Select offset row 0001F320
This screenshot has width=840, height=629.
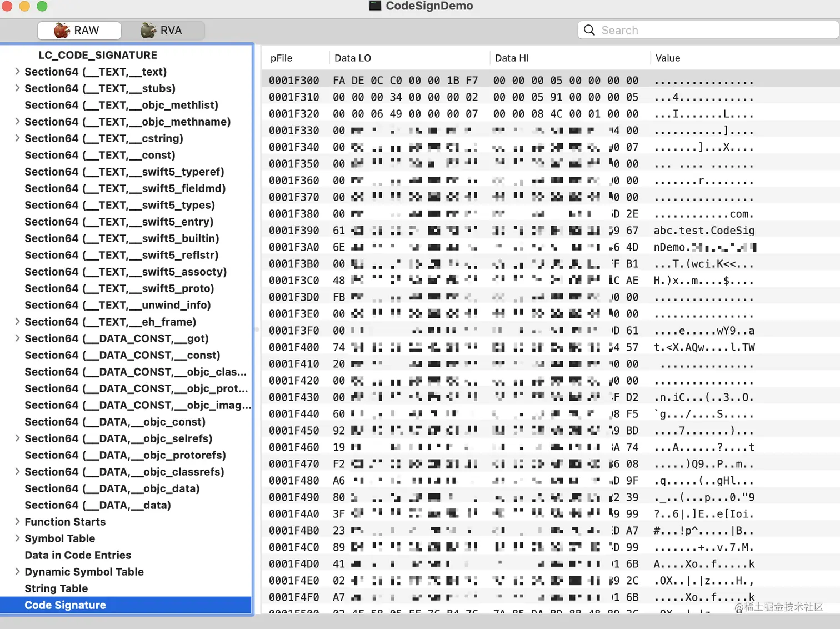pyautogui.click(x=551, y=114)
